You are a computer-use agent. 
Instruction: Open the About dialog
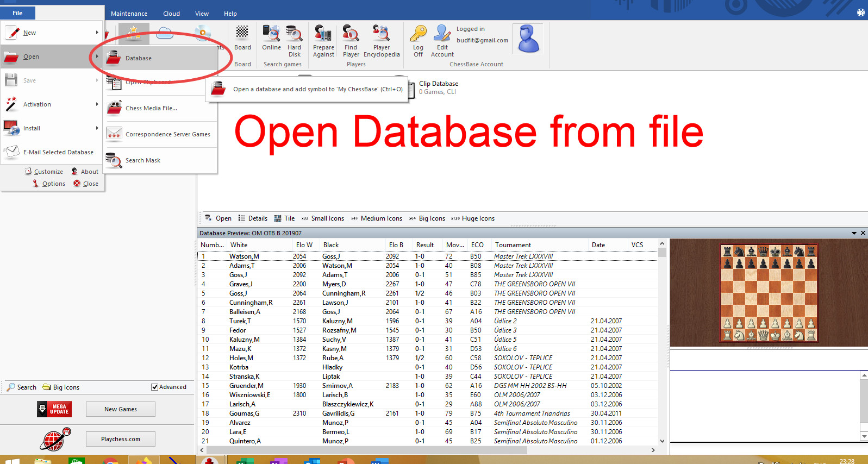(x=85, y=172)
